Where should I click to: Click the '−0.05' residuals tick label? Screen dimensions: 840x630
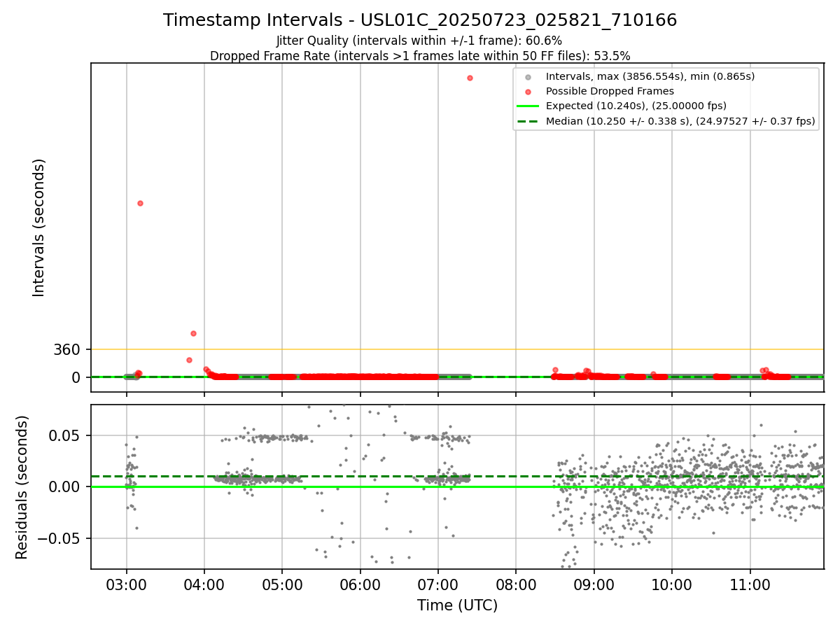[x=62, y=538]
